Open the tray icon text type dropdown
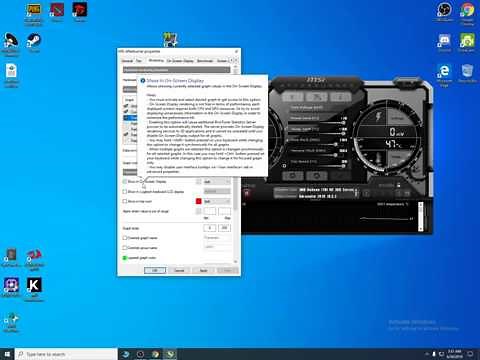This screenshot has width=480, height=360. click(x=217, y=201)
